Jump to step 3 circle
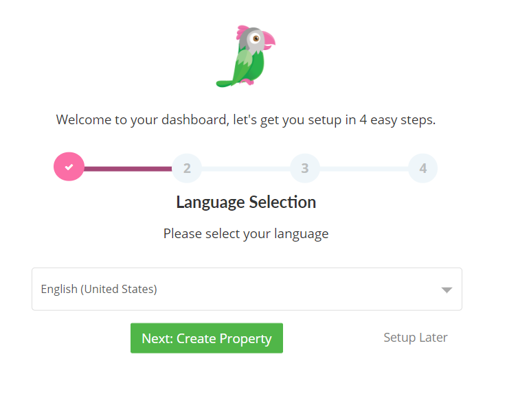Screen dimensions: 507x420 click(x=305, y=168)
